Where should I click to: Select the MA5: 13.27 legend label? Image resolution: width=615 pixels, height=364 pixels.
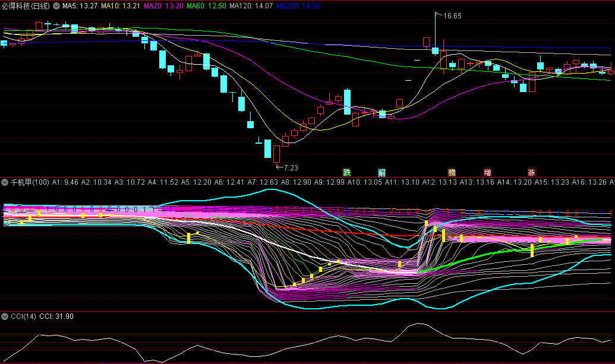(x=80, y=5)
